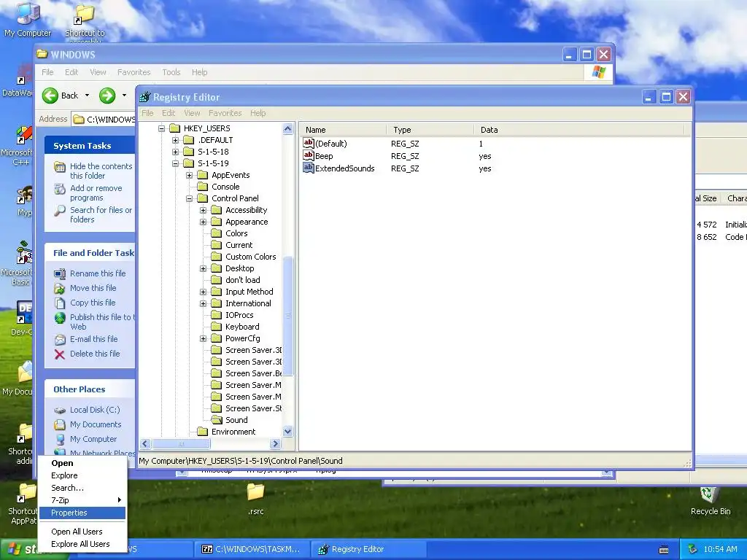Select the Sound key folder icon
Screen dimensions: 747x560
(217, 420)
